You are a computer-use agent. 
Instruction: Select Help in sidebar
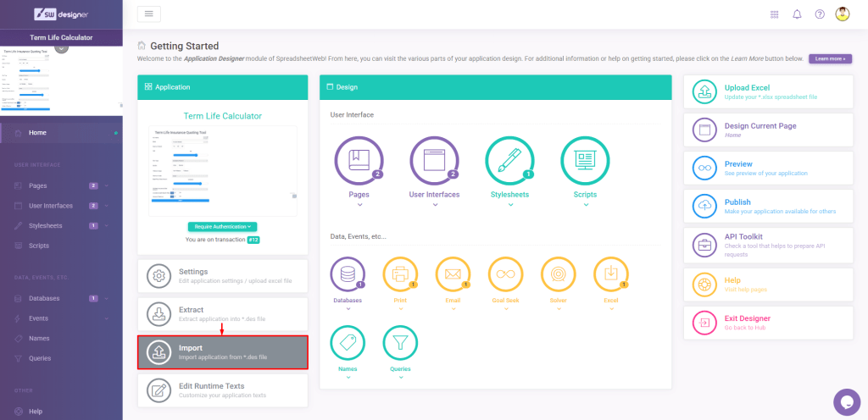tap(61, 412)
